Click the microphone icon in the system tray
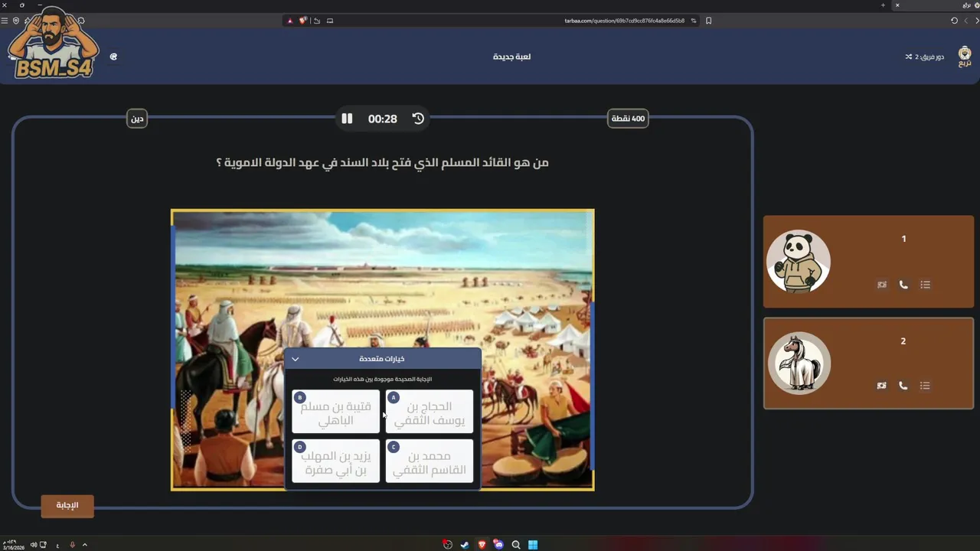This screenshot has height=551, width=980. [73, 545]
